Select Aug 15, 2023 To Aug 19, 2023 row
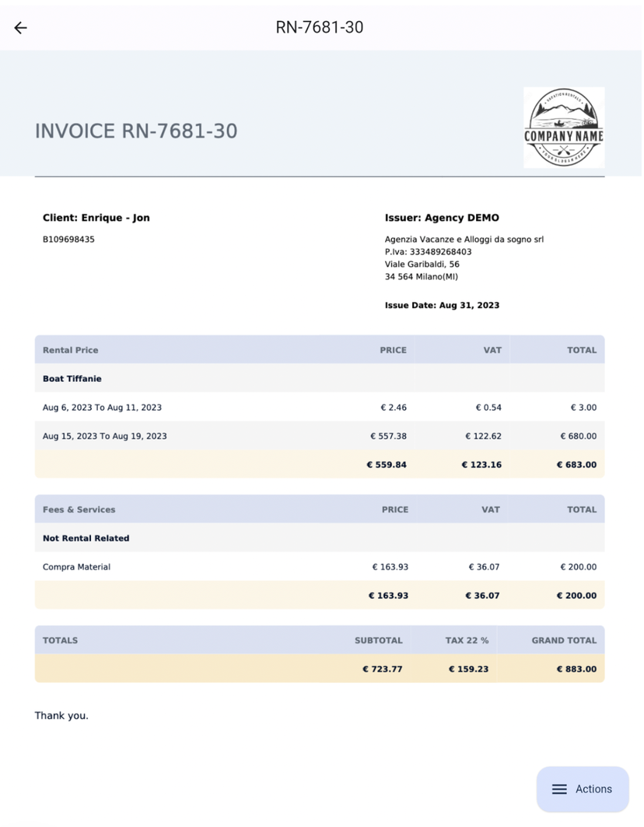644x827 pixels. click(x=320, y=436)
